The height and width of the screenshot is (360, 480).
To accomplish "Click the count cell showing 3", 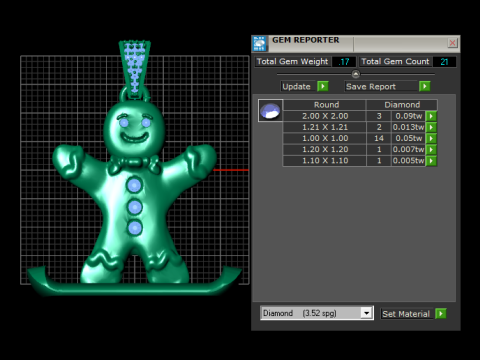I will point(379,116).
